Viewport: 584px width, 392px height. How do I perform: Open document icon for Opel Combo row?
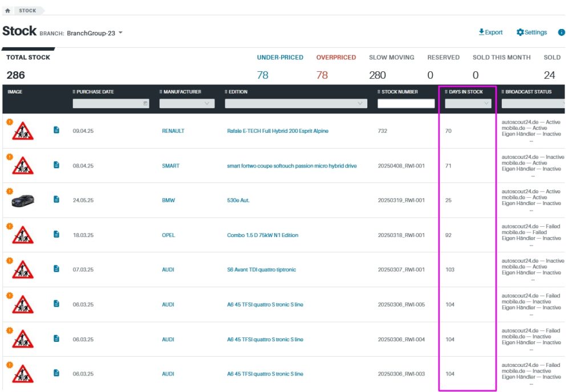56,234
